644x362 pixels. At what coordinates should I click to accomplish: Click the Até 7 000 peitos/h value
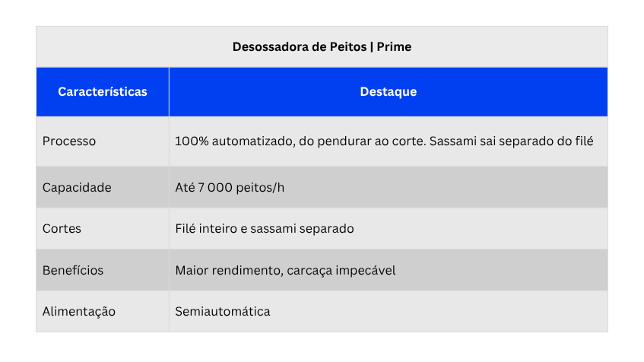click(230, 187)
